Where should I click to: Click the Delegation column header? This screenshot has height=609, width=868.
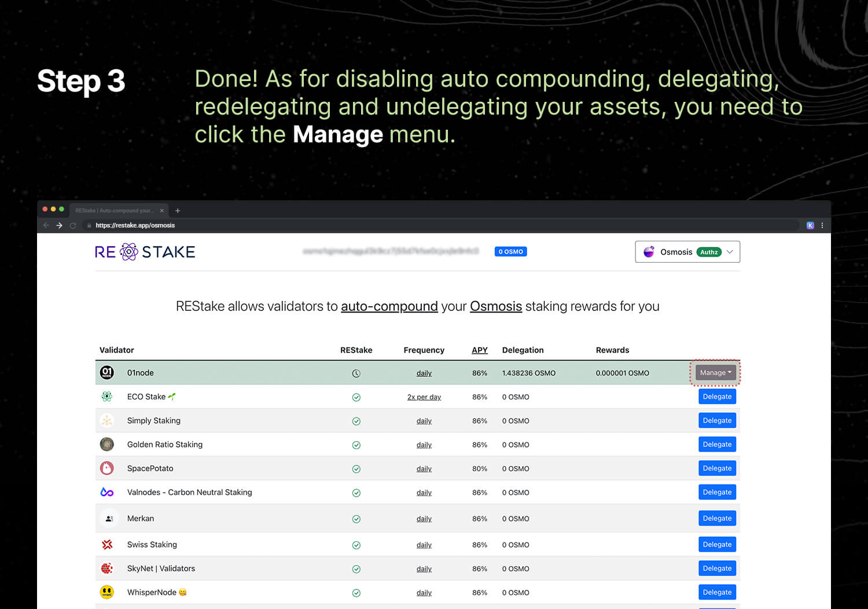coord(523,350)
